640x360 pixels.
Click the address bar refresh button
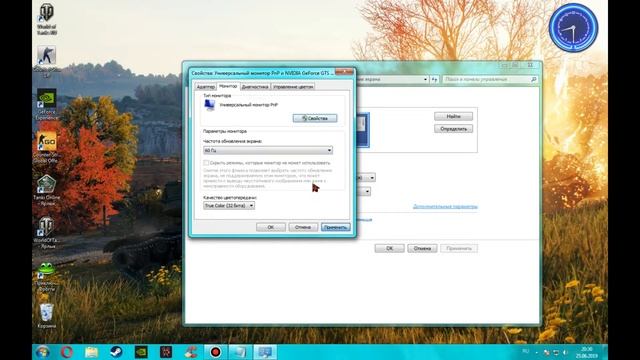(434, 79)
